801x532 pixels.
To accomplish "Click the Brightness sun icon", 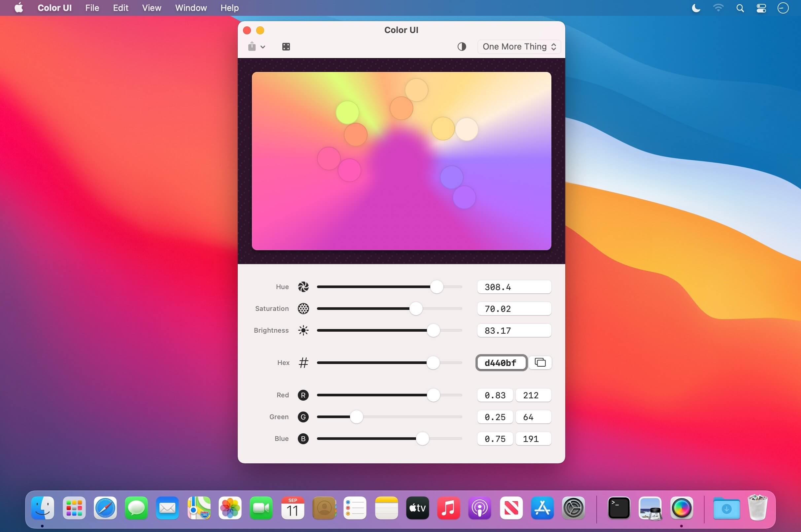I will point(303,330).
